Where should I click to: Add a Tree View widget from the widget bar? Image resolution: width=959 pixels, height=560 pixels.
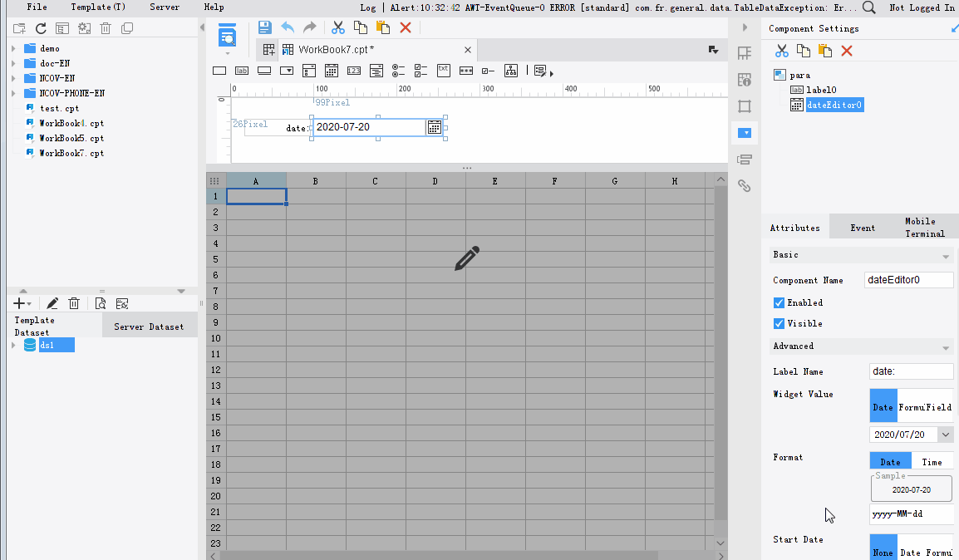click(x=511, y=71)
